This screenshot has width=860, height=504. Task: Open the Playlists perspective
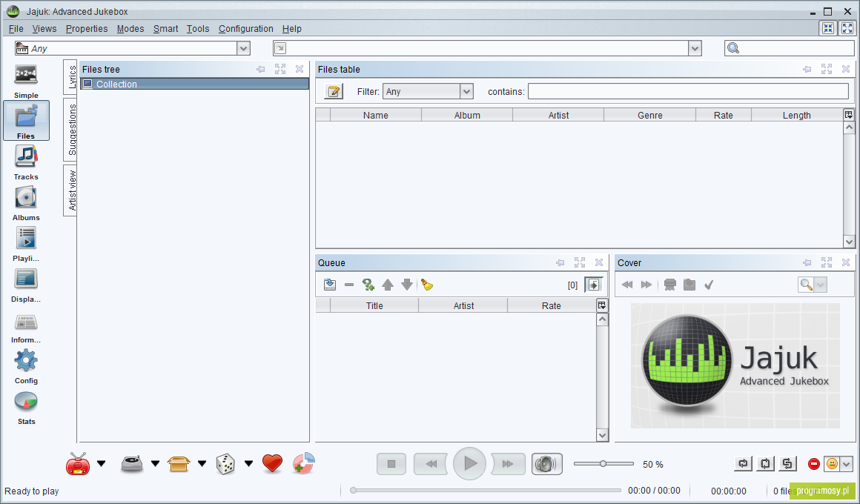(26, 244)
